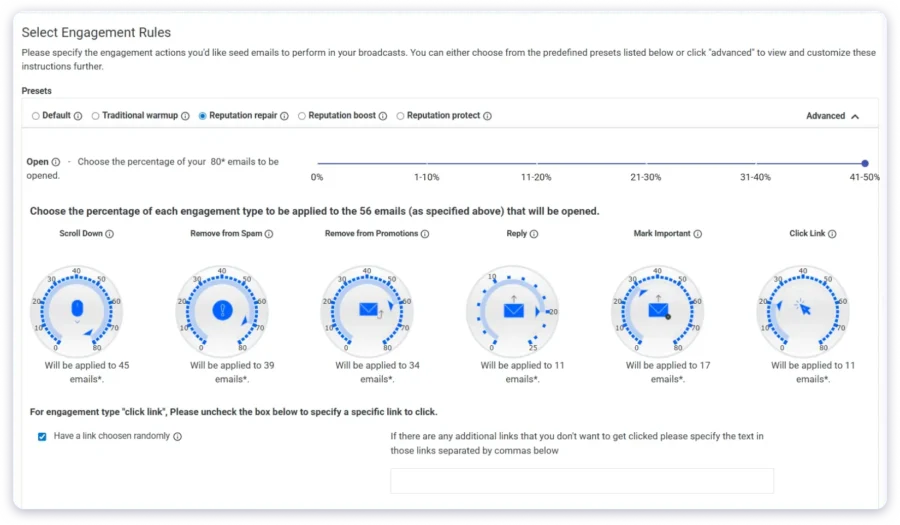Image resolution: width=900 pixels, height=525 pixels.
Task: Click the envelope icon in Reply dial
Action: (x=513, y=310)
